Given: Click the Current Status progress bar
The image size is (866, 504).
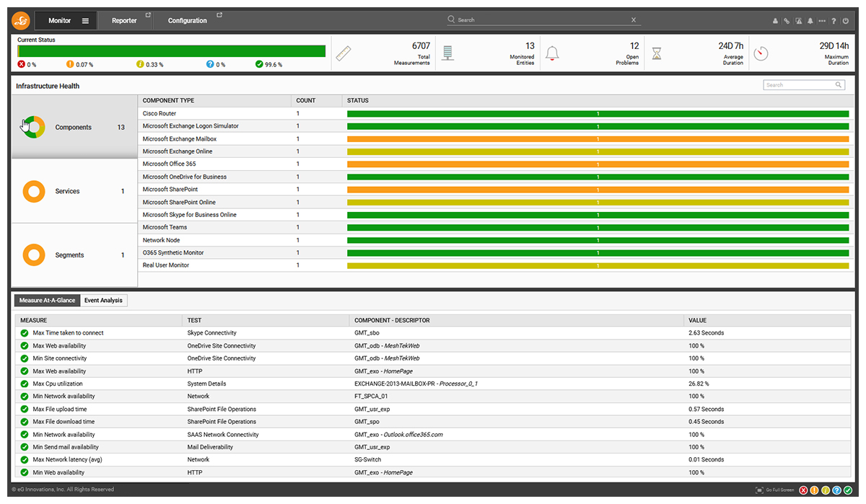Looking at the screenshot, I should (172, 51).
